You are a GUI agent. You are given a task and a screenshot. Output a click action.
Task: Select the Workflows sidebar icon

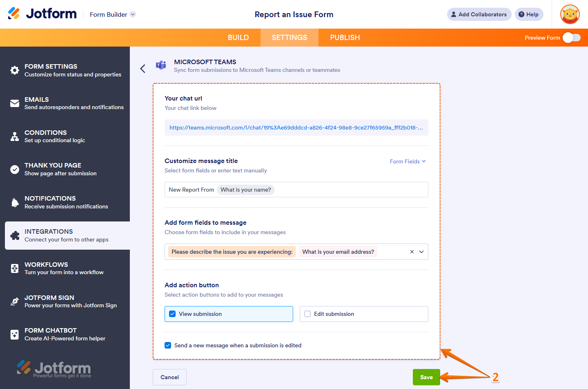tap(14, 268)
